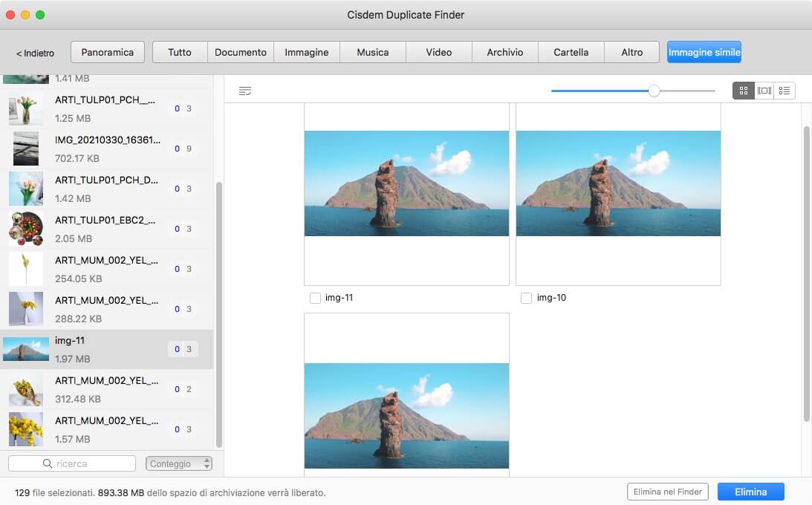Click the 2.05 MB ornament image thumbnail

pos(26,229)
